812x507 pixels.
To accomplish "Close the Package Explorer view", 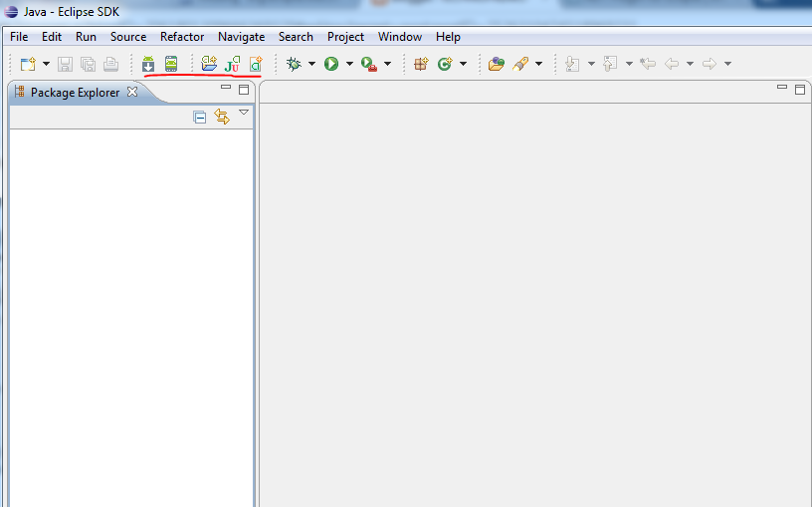I will pos(132,92).
